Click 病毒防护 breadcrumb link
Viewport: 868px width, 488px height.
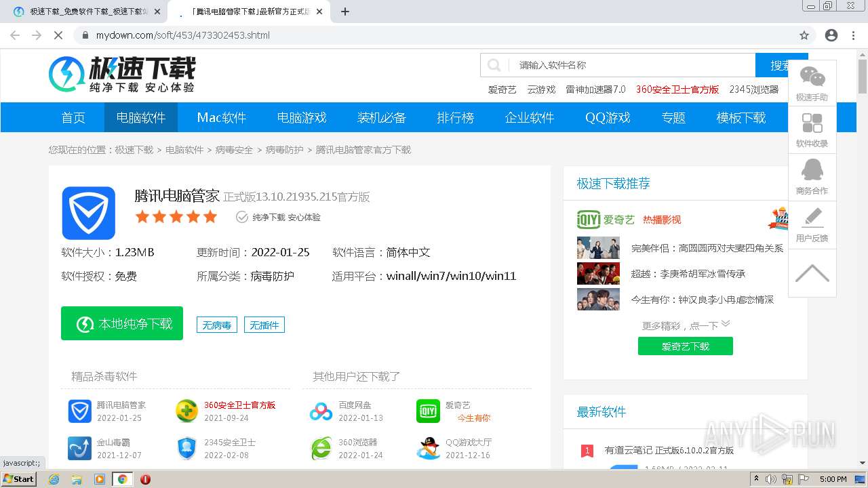284,150
